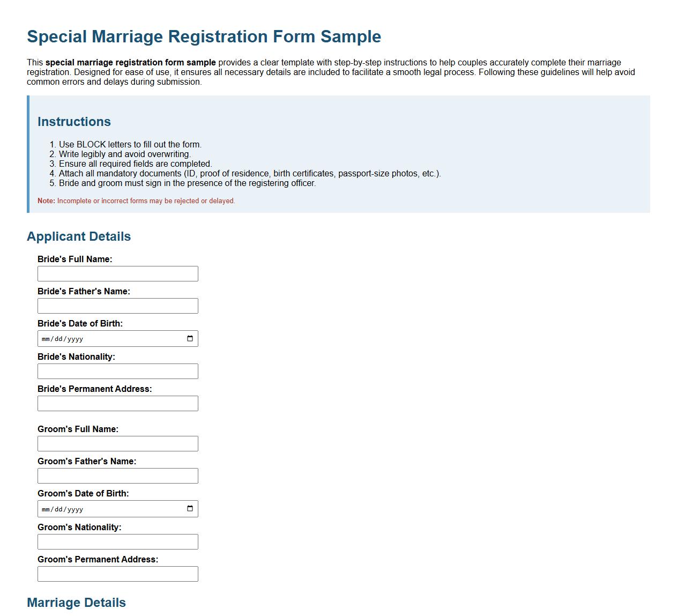
Task: Select the Bride's Nationality text box
Action: tap(117, 371)
